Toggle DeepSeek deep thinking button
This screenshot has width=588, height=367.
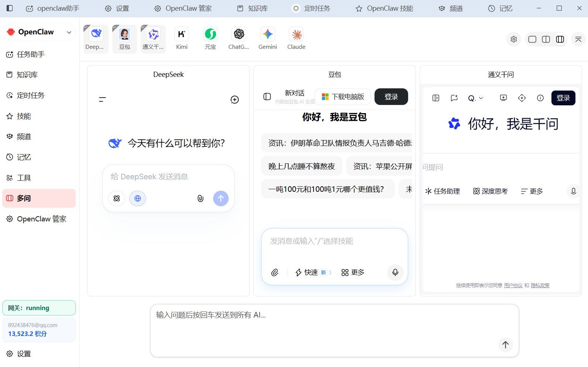pyautogui.click(x=117, y=198)
